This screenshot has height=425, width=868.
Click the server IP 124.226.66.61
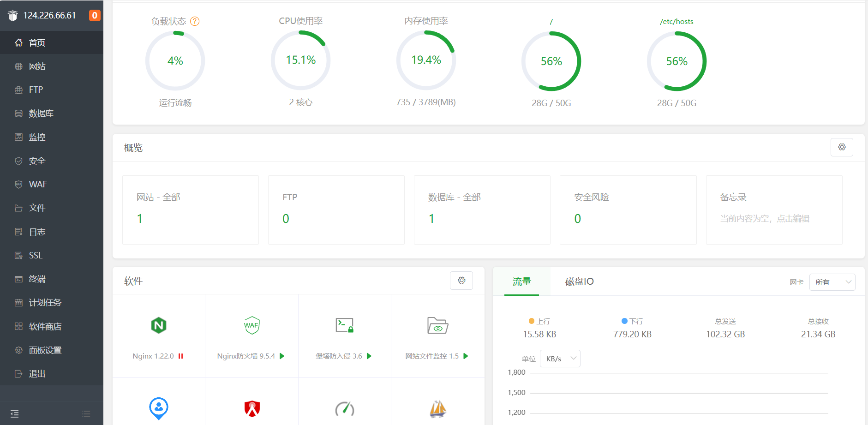[49, 15]
